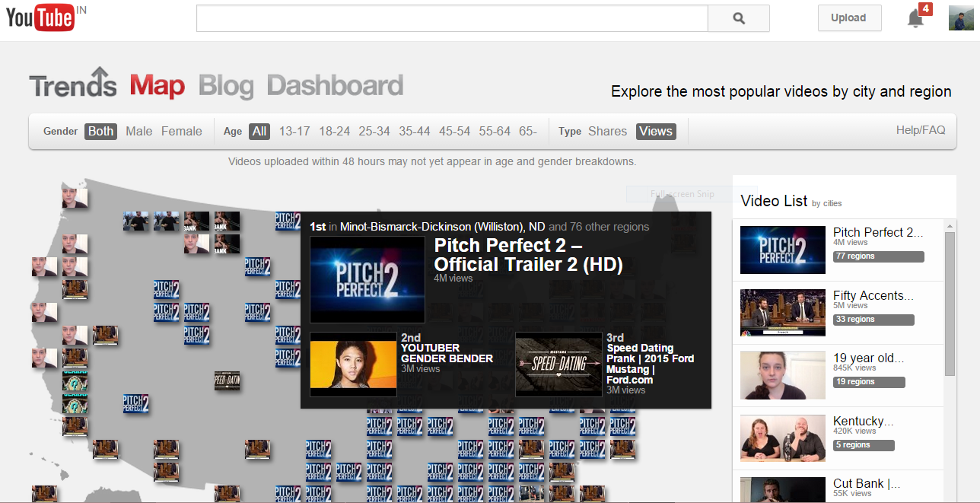This screenshot has height=503, width=980.
Task: Select age range 25-34
Action: coord(374,131)
